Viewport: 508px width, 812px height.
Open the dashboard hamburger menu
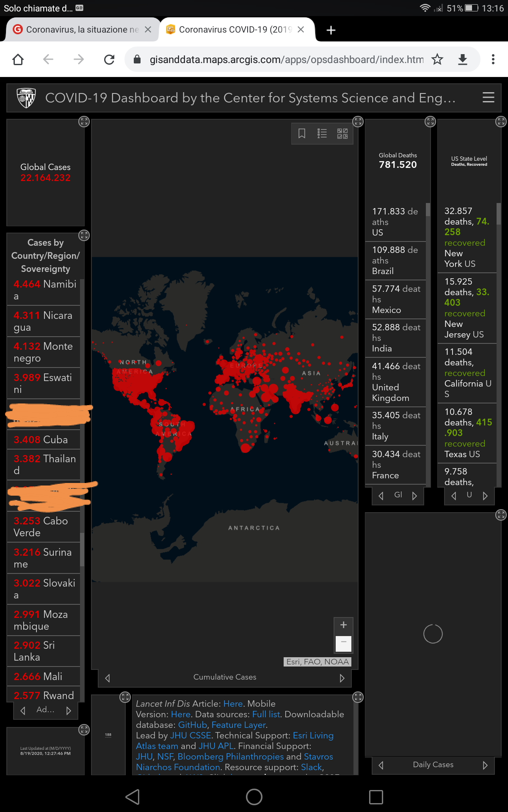(x=488, y=98)
